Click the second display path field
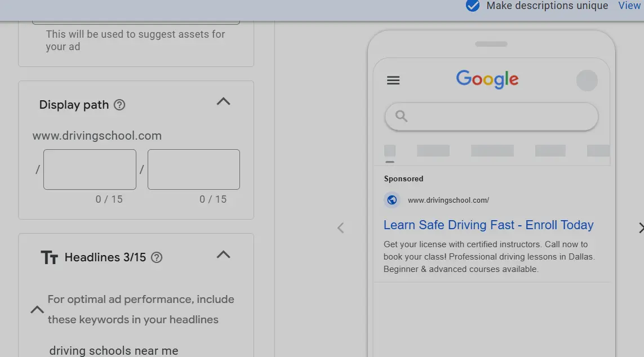Image resolution: width=644 pixels, height=357 pixels. pos(193,169)
